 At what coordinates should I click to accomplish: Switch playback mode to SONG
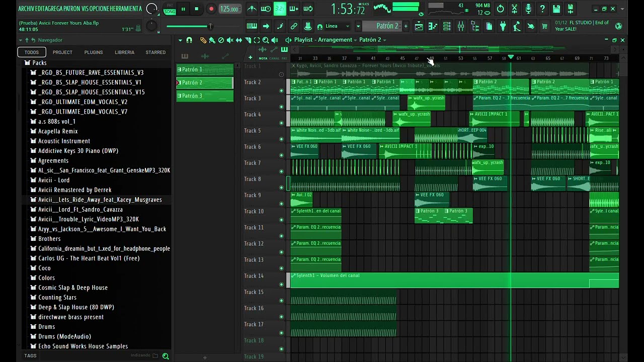click(x=170, y=12)
